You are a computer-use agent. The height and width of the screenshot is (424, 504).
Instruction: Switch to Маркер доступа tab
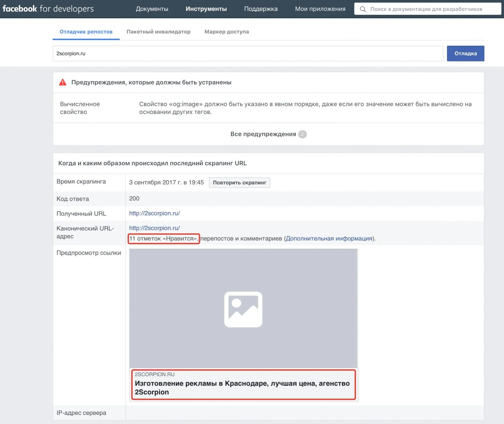227,32
